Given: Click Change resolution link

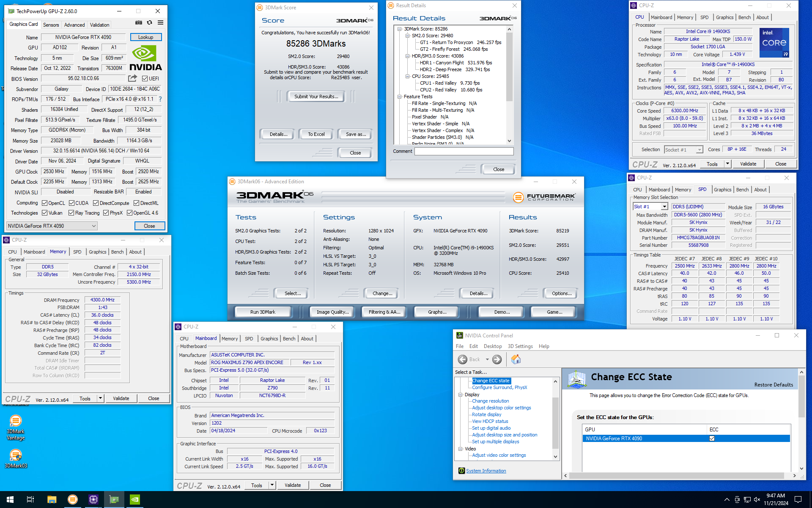Looking at the screenshot, I should (x=490, y=401).
